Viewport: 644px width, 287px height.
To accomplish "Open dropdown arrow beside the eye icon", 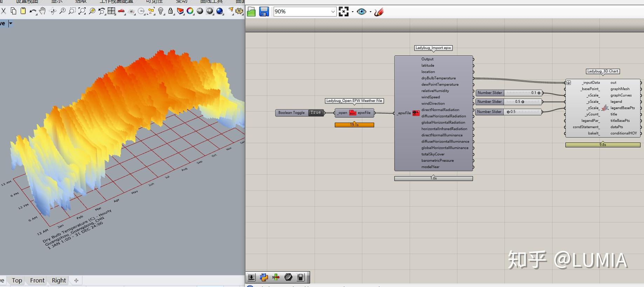I will coord(370,12).
